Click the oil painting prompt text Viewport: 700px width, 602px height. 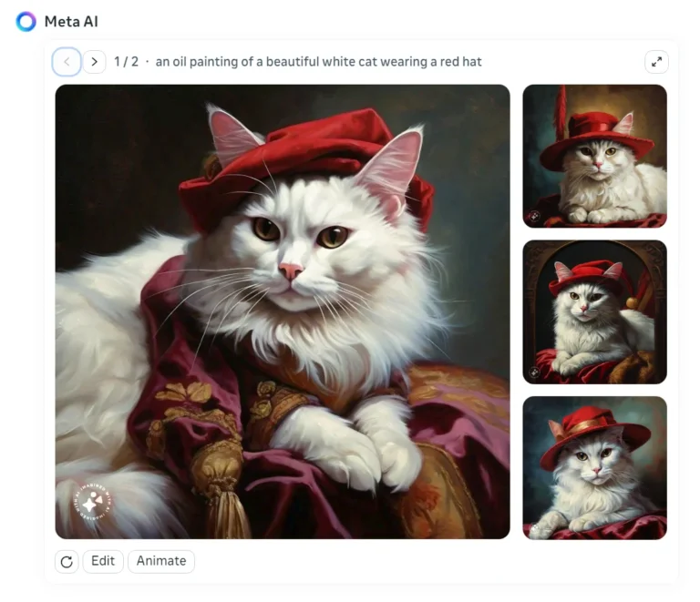click(318, 62)
